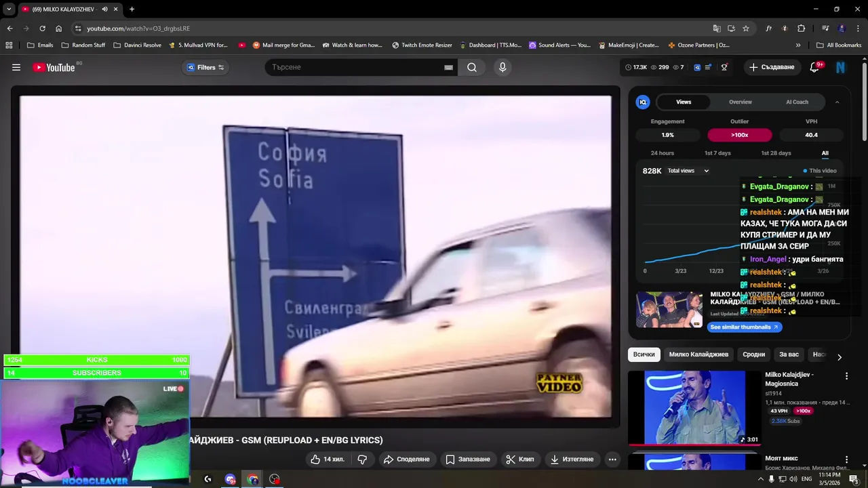The height and width of the screenshot is (488, 868).
Task: Dislike the video
Action: [x=362, y=460]
